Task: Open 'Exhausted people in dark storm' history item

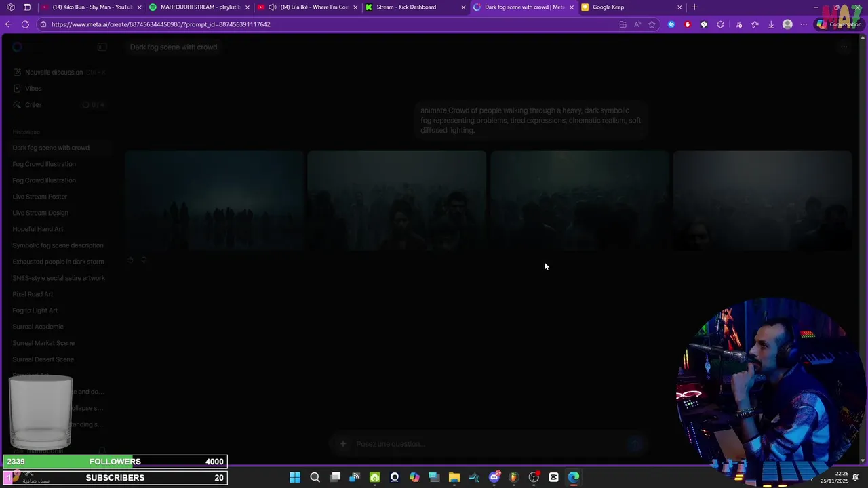Action: pos(58,262)
